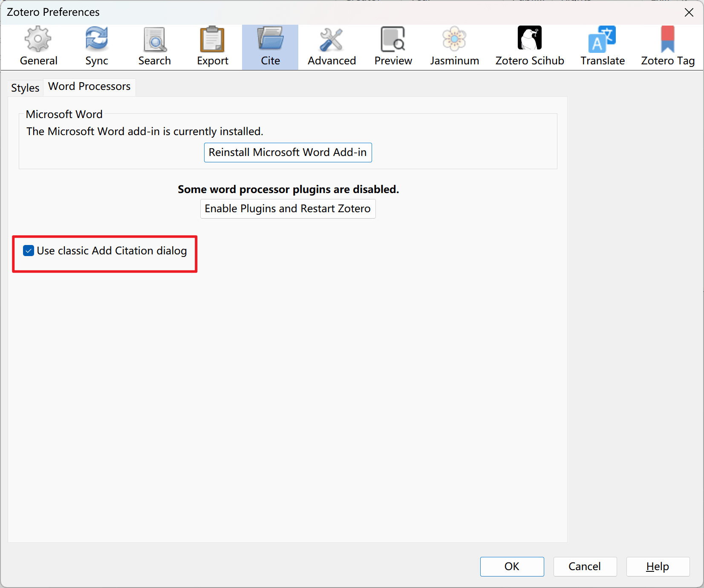Viewport: 704px width, 588px height.
Task: Select the Export clipboard icon
Action: (212, 39)
